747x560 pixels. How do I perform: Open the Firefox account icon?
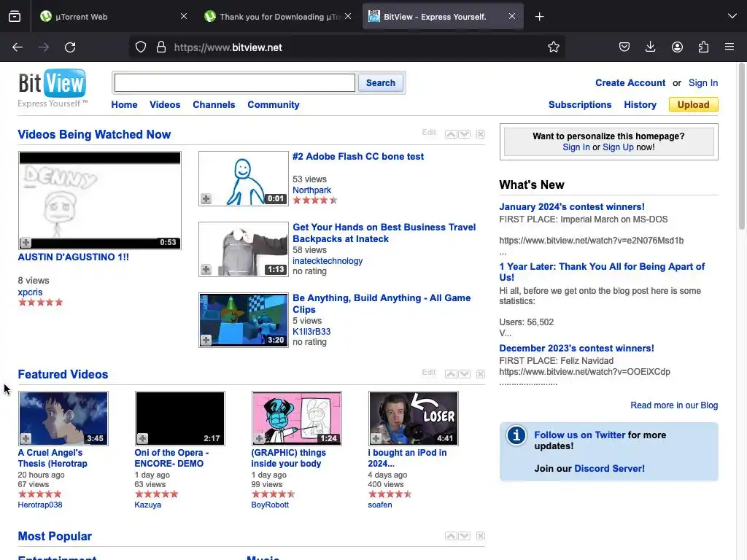pyautogui.click(x=677, y=47)
